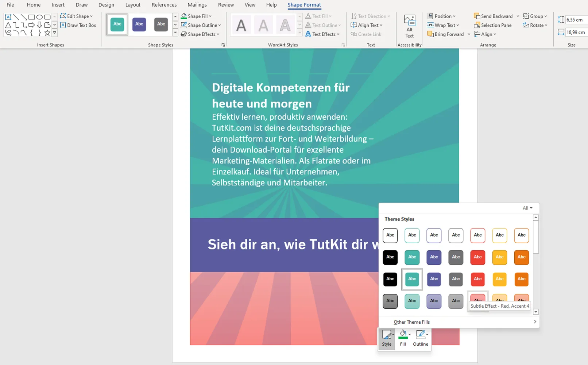Image resolution: width=588 pixels, height=365 pixels.
Task: Open Bring Forward dropdown arrow
Action: [469, 34]
